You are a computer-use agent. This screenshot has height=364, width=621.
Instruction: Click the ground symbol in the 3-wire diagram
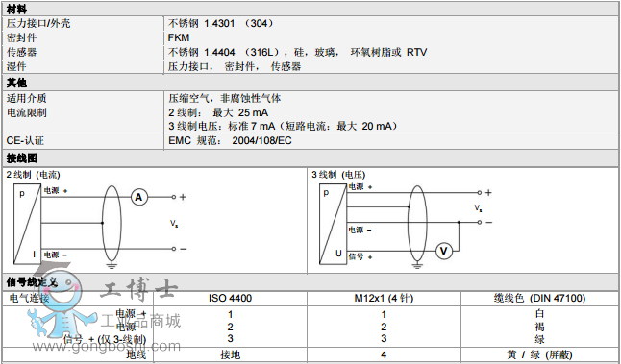(417, 265)
